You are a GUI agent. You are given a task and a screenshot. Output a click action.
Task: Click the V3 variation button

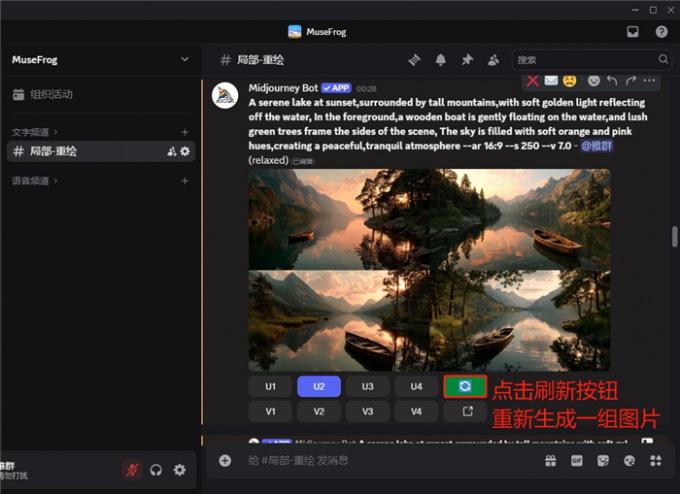point(367,411)
